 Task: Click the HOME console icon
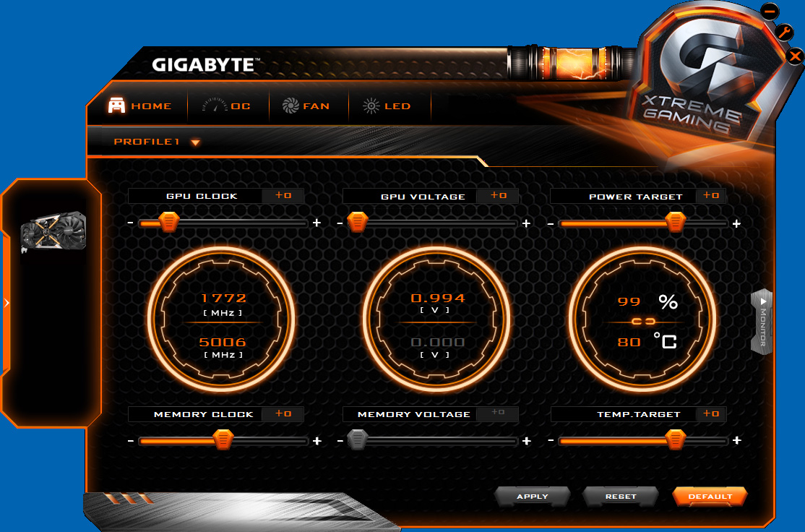tap(116, 106)
